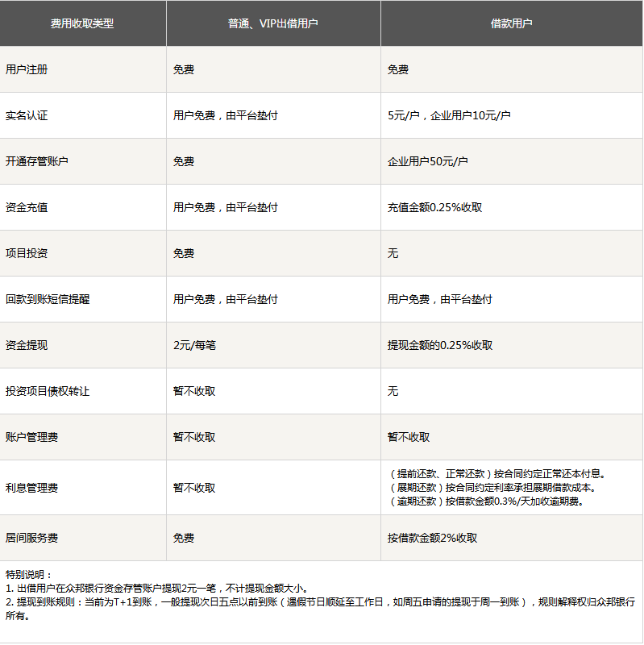Select the 用户注册 row label
Viewport: 644px width, 645px height.
[x=27, y=69]
